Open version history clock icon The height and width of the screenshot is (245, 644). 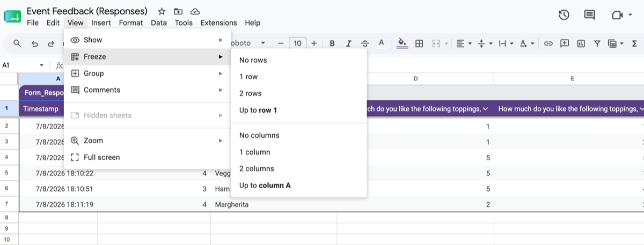(x=563, y=15)
